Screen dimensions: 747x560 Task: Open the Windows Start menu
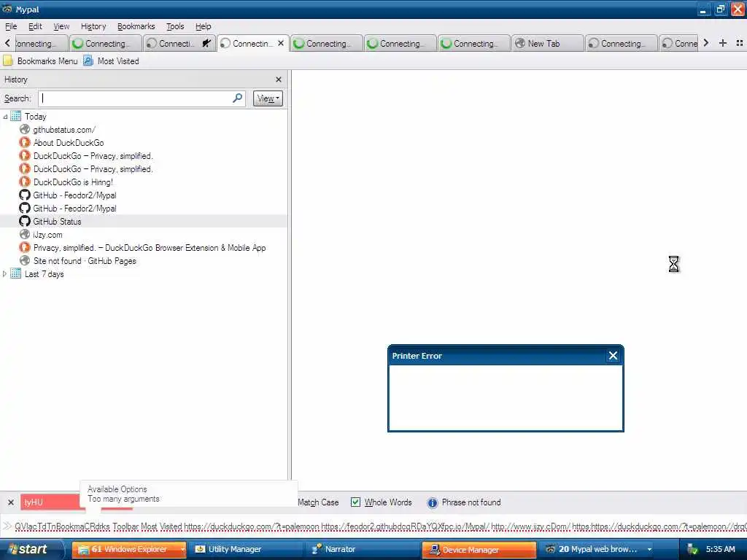coord(31,550)
